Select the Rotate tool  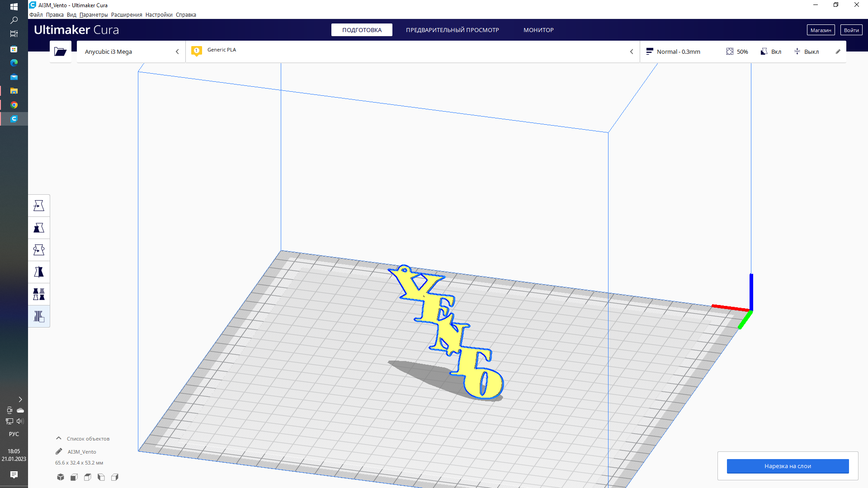pyautogui.click(x=39, y=250)
